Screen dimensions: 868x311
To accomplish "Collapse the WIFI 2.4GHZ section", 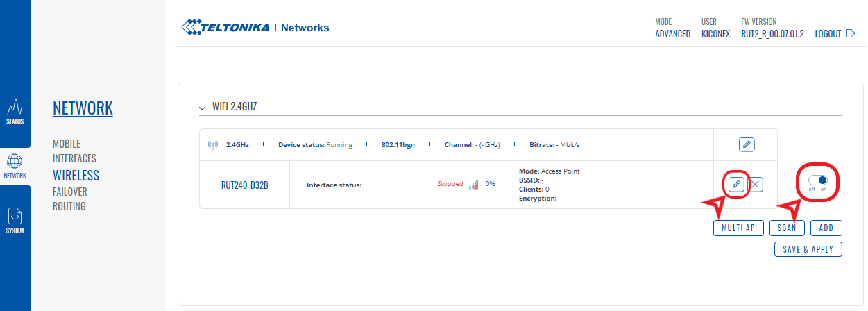I will tap(202, 108).
